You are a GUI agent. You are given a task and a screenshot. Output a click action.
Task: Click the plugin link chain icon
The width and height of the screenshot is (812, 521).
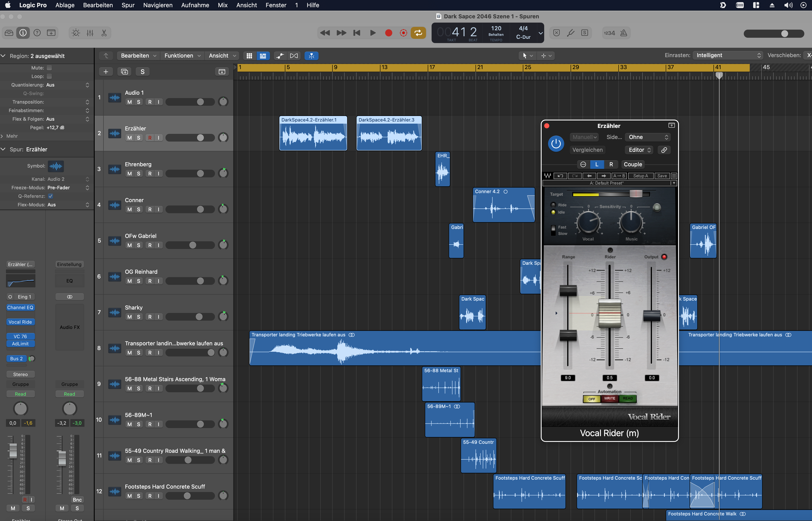664,150
